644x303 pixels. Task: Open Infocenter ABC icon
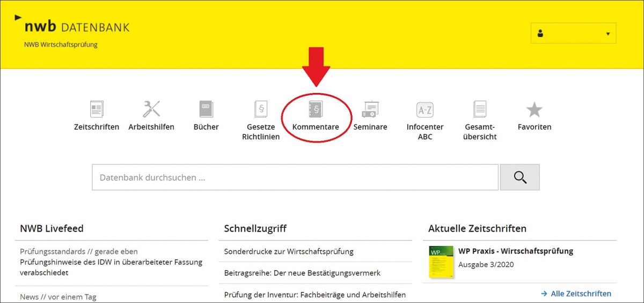pos(425,110)
